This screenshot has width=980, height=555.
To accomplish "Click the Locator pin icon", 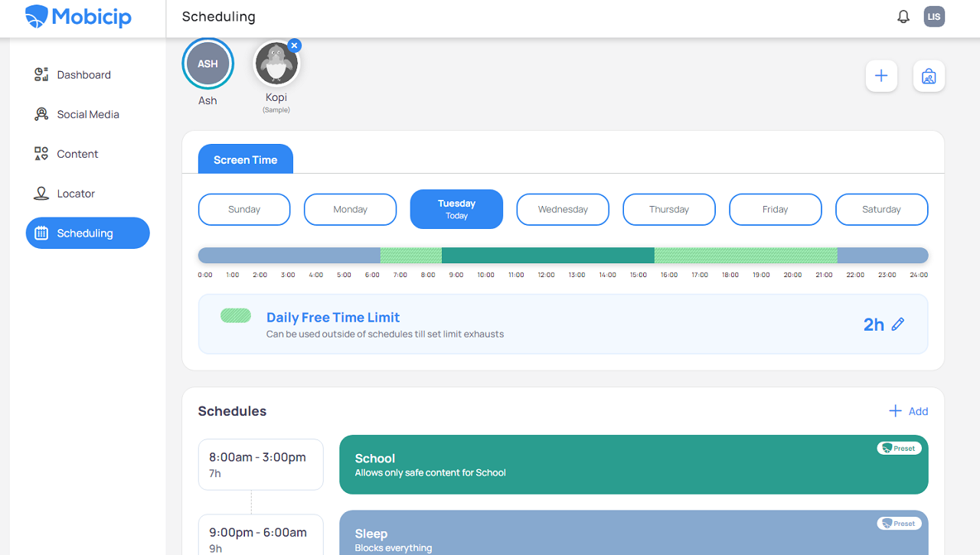I will click(x=41, y=194).
